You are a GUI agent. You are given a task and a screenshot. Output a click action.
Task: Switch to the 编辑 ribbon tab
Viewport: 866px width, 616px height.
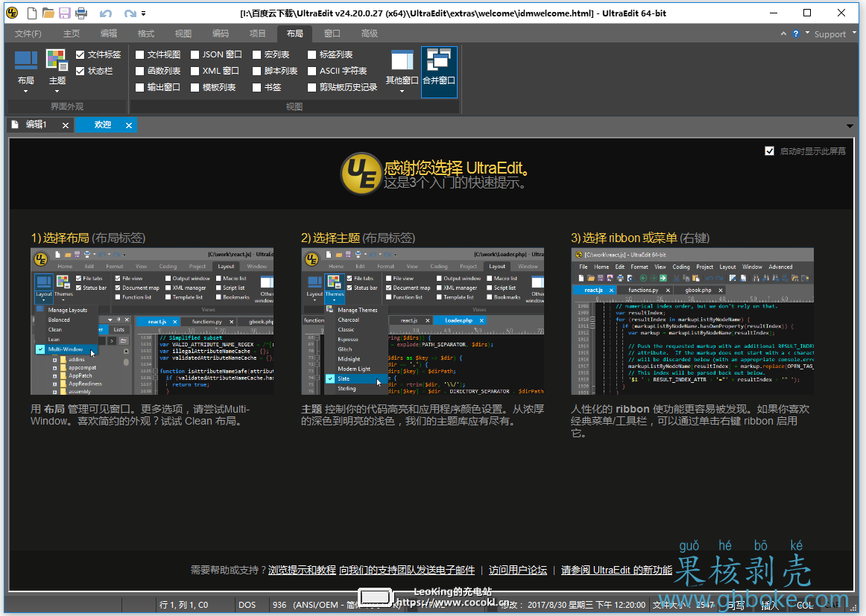tap(109, 34)
